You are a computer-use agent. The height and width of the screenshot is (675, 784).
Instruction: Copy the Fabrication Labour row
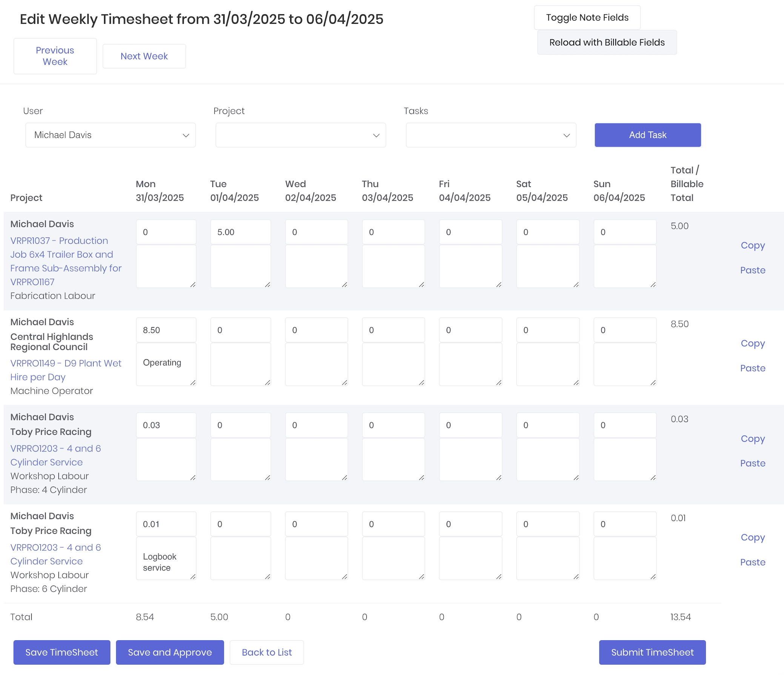pos(752,245)
